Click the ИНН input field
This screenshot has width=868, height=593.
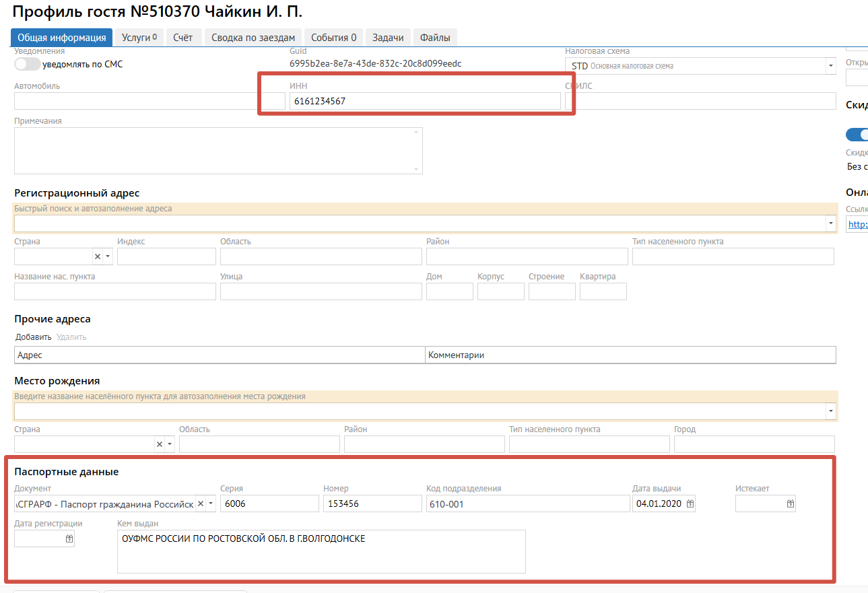425,101
